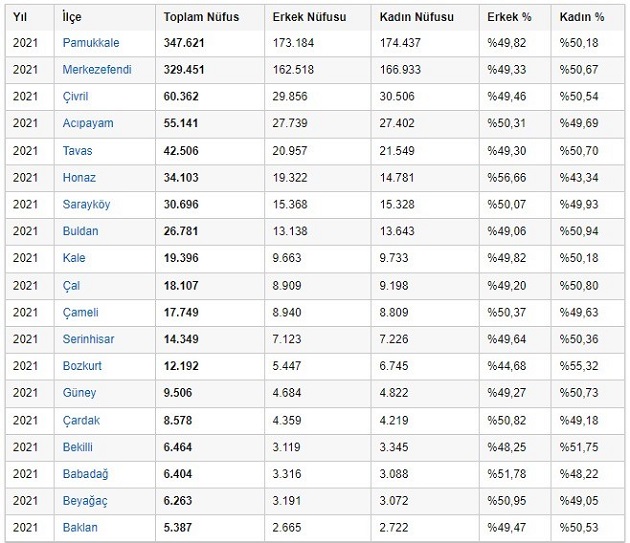Open the Kale link
The image size is (630, 543).
tap(74, 258)
